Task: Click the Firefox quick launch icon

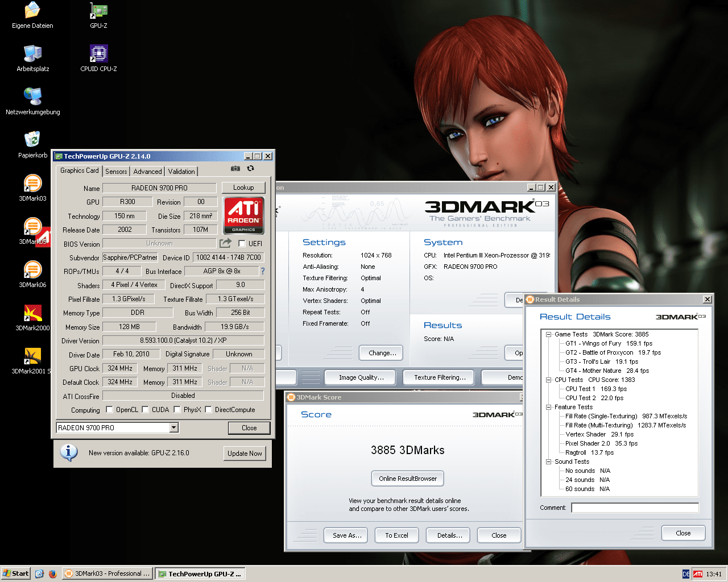Action: pos(53,574)
